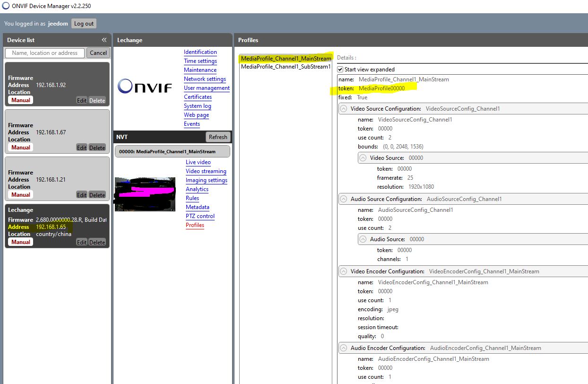Collapse the Device list panel chevron
Screen dimensions: 588x384
(104, 40)
